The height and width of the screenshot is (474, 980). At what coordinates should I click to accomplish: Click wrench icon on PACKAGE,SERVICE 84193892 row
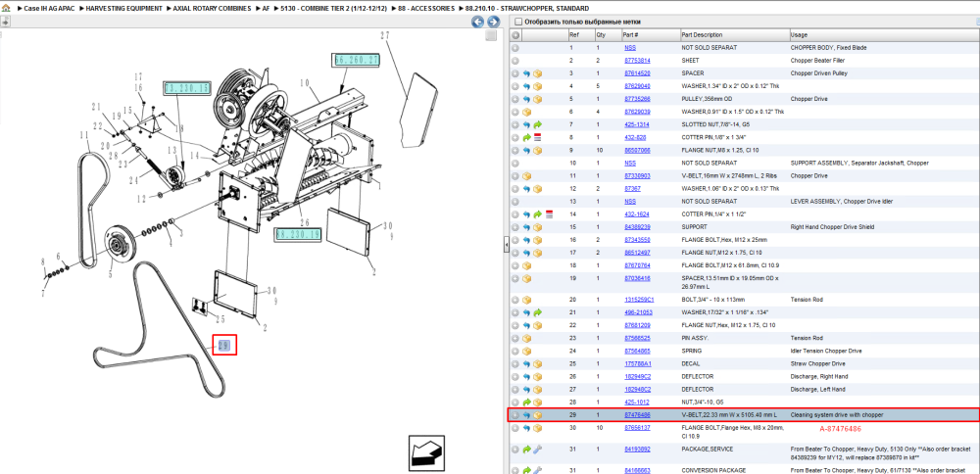pyautogui.click(x=537, y=449)
